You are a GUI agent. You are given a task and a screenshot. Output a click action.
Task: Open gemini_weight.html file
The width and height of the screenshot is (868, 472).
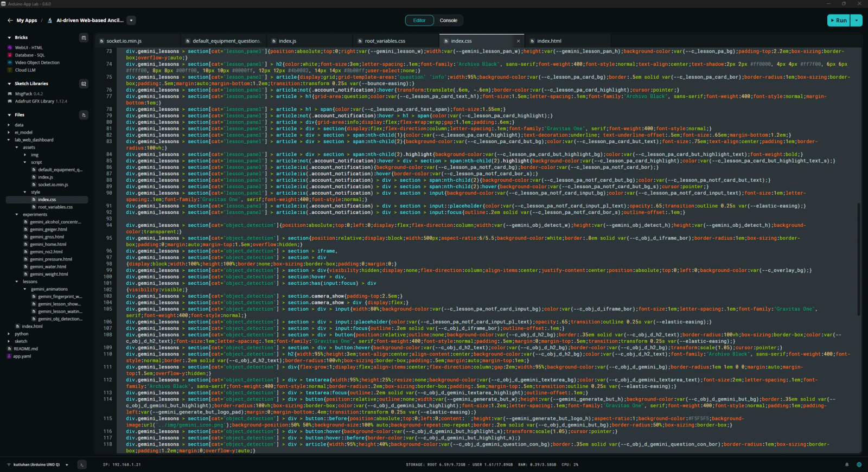(49, 275)
